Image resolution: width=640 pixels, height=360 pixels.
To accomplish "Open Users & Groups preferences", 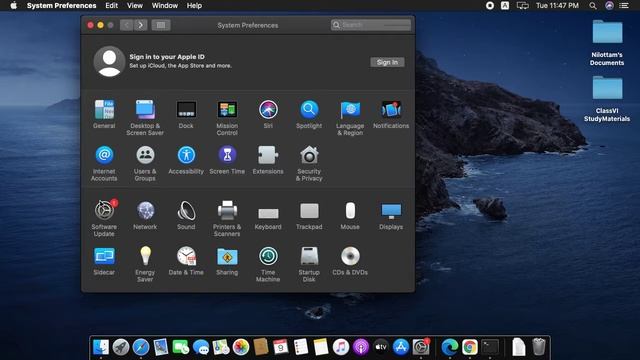I will click(x=145, y=163).
